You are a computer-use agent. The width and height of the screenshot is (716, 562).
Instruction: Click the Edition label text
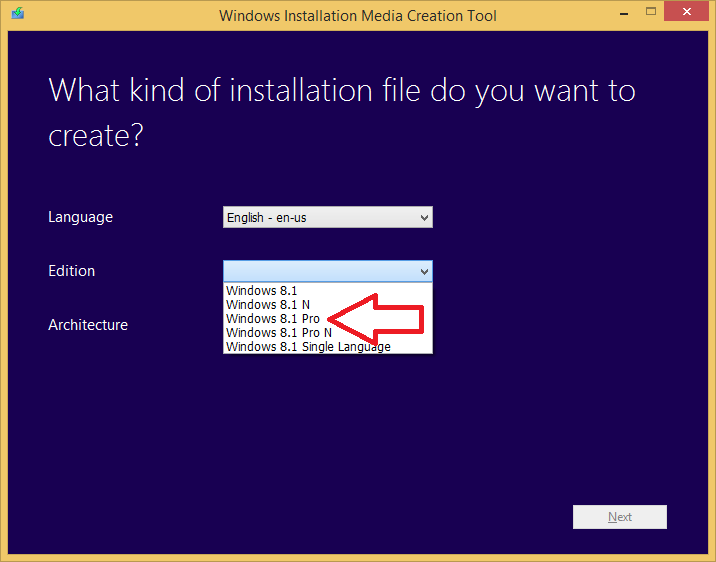(72, 271)
